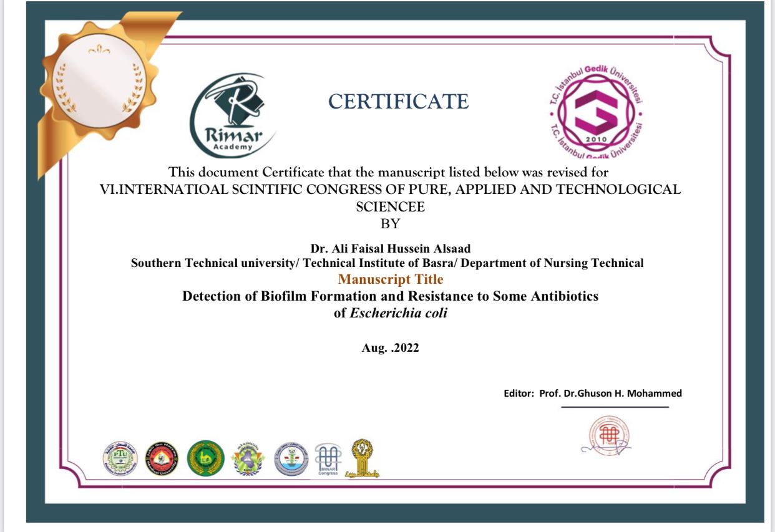The height and width of the screenshot is (532, 775).
Task: Click the MINAR Congress logo
Action: [x=327, y=460]
